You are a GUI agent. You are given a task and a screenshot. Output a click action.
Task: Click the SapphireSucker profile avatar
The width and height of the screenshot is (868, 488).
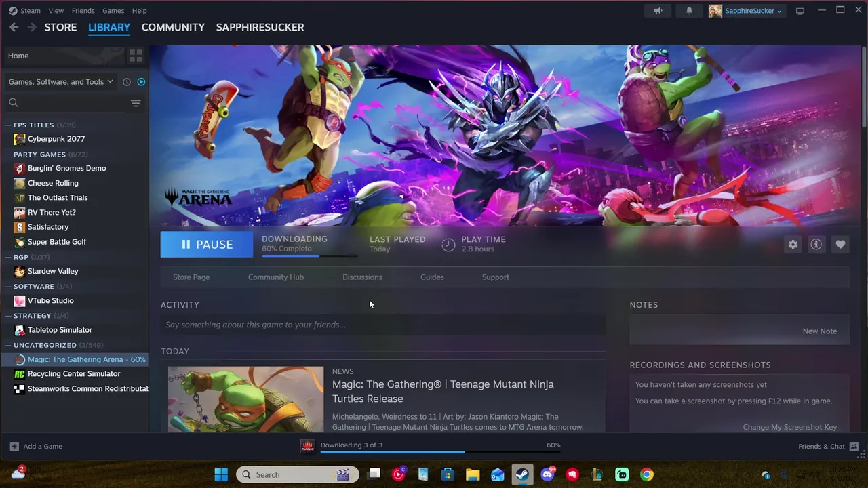coord(715,11)
